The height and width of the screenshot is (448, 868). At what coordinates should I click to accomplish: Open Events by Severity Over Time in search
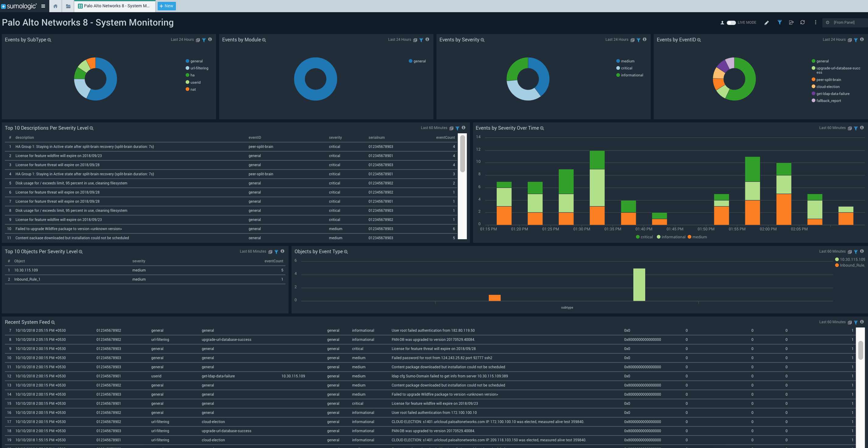tap(542, 128)
